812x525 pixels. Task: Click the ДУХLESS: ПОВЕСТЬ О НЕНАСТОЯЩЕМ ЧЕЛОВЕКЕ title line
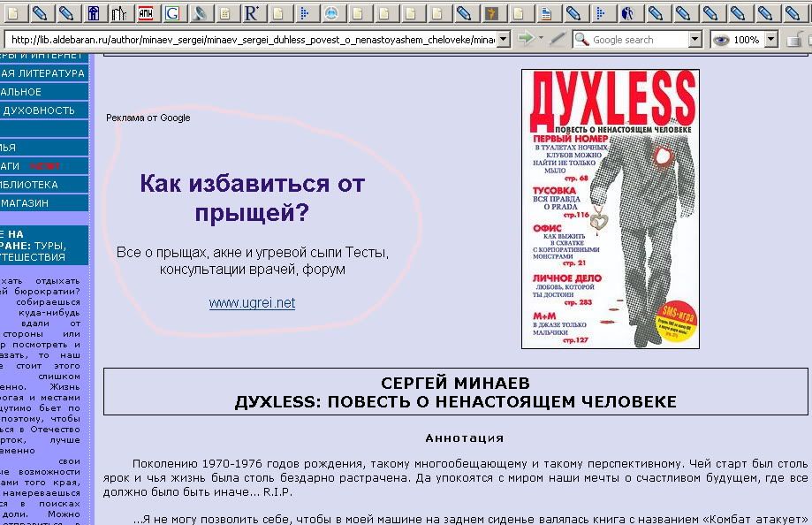(455, 401)
